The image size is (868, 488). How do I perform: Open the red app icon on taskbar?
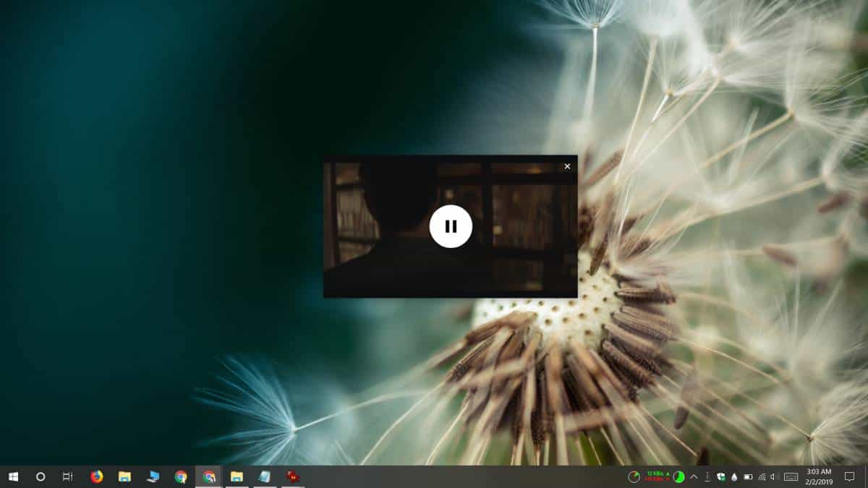point(293,476)
